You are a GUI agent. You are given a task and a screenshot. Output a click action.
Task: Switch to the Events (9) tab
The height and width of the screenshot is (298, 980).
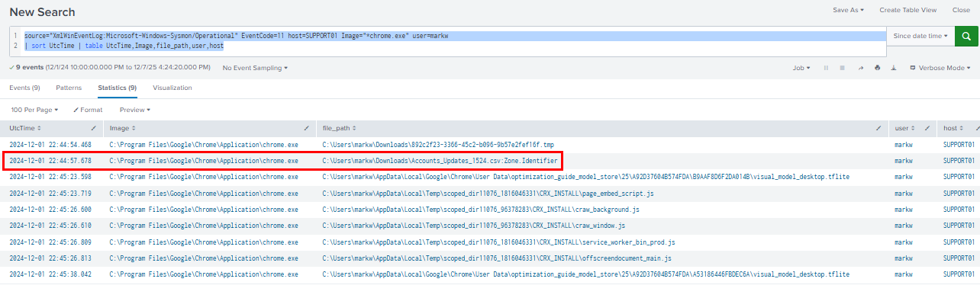24,88
